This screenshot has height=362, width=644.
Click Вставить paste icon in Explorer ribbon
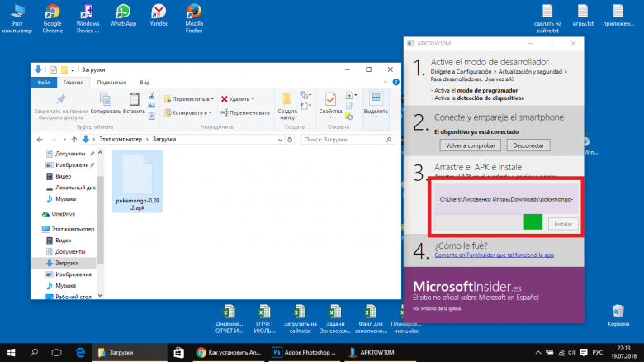click(134, 103)
